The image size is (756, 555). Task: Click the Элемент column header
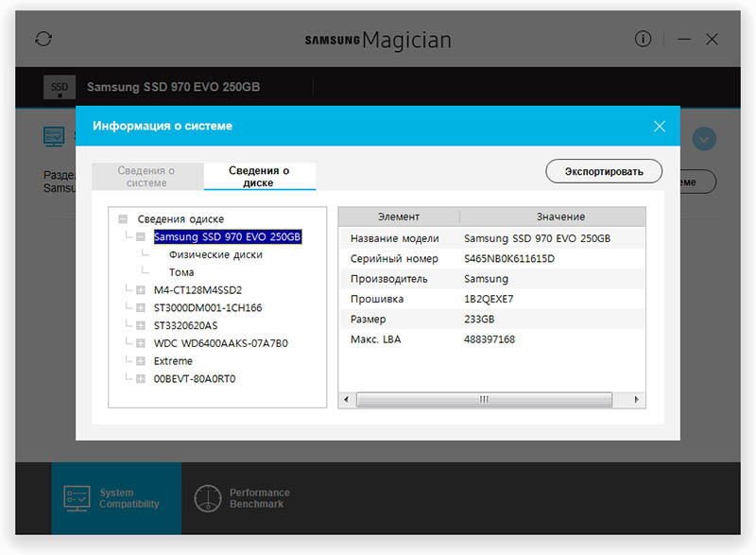(x=399, y=217)
